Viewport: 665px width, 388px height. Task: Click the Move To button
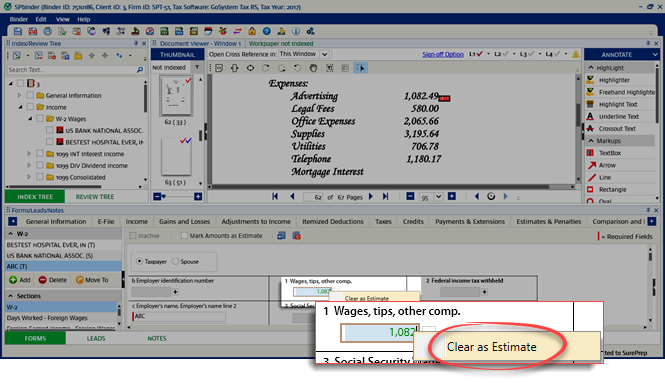pyautogui.click(x=92, y=279)
